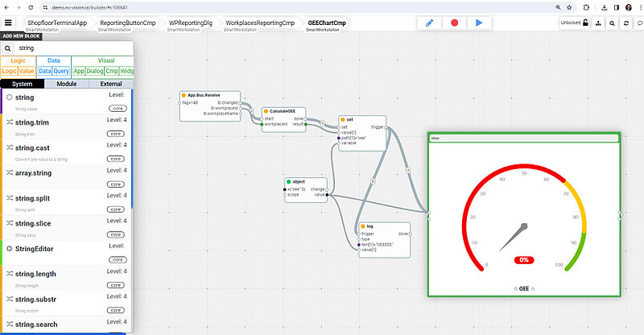Open the WPReportingDlg breadcrumb tab
The width and height of the screenshot is (644, 335).
(x=191, y=23)
